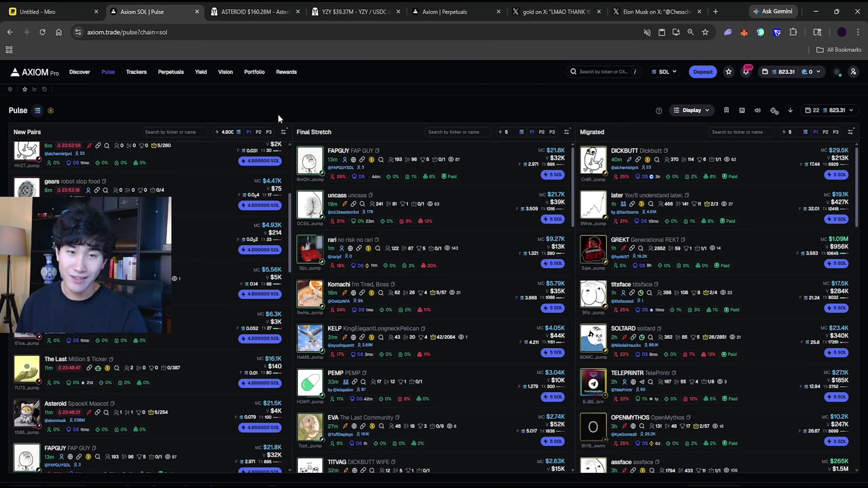The height and width of the screenshot is (488, 868).
Task: Open the SOL chain selector dropdown
Action: (x=664, y=72)
